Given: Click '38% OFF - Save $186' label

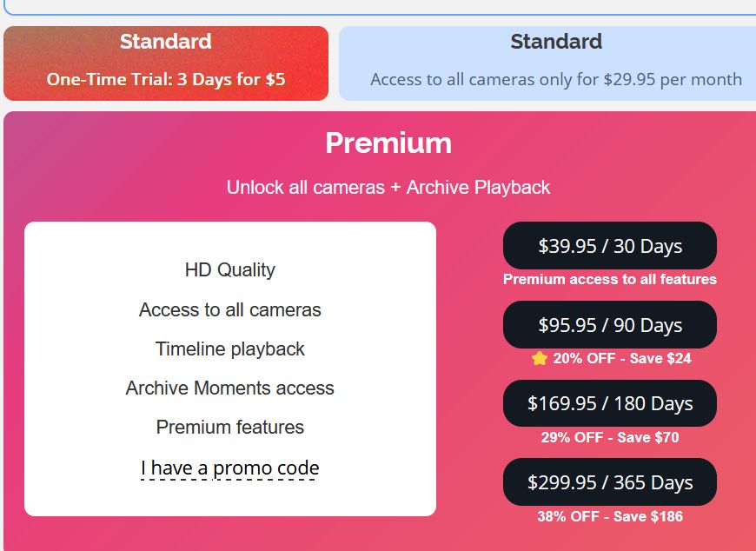Looking at the screenshot, I should [610, 516].
